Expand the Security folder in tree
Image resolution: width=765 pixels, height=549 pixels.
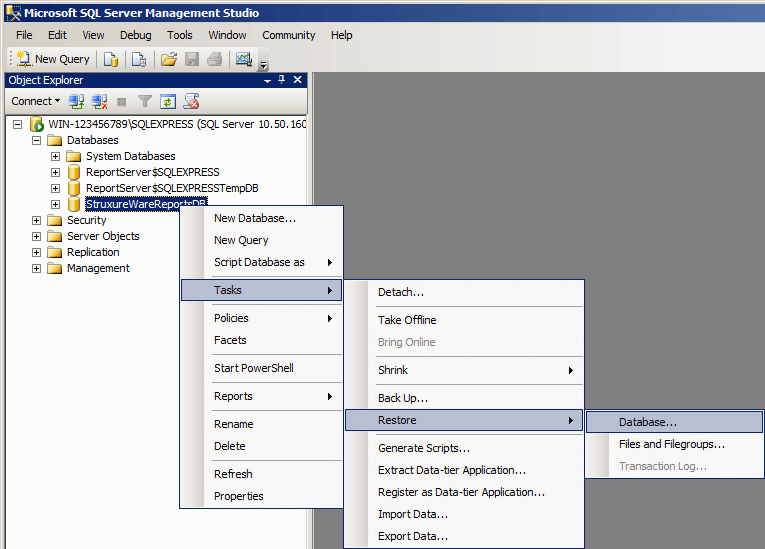[x=37, y=220]
